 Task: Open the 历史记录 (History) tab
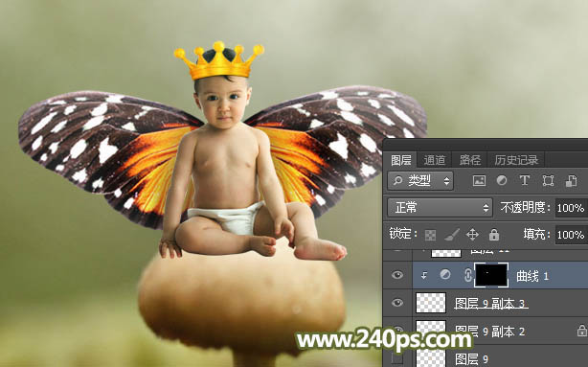pyautogui.click(x=516, y=160)
